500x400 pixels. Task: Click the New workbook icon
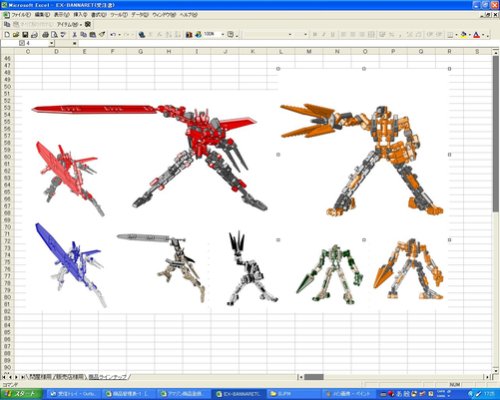[x=7, y=34]
